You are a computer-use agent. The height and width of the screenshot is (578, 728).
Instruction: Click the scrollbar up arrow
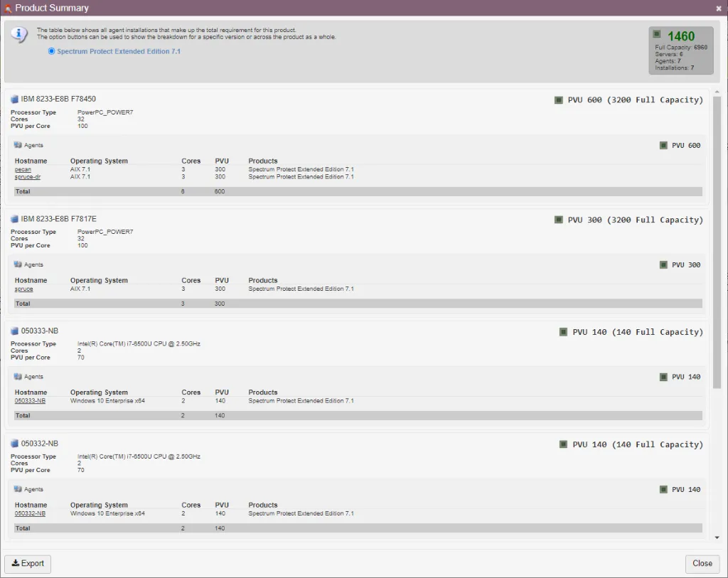coord(717,92)
